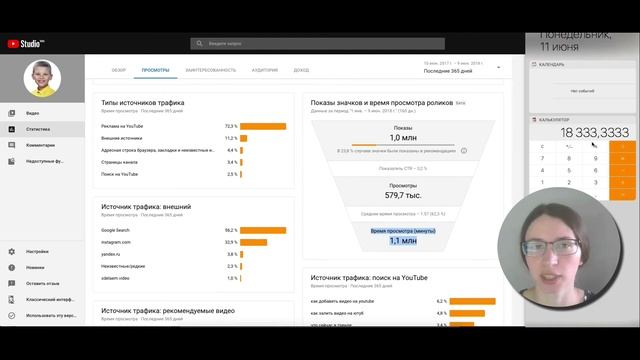Click the Комментарии icon in sidebar
640x360 pixels.
11,145
